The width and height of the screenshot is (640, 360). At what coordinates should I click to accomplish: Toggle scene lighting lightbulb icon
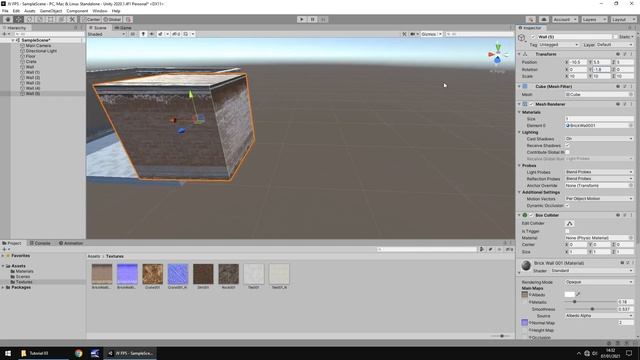(x=143, y=34)
